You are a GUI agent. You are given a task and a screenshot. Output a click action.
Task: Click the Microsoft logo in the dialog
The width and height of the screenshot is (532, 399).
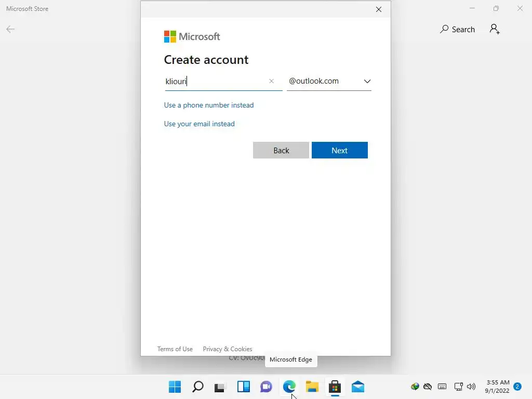coord(192,36)
